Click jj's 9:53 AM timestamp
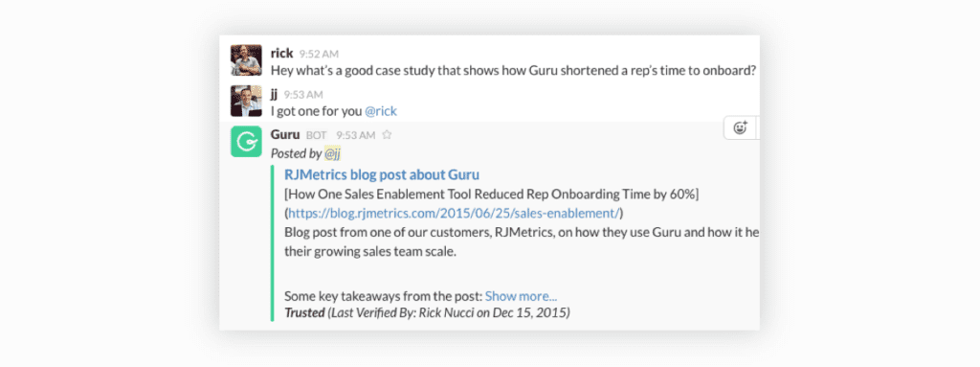980x367 pixels. click(303, 95)
